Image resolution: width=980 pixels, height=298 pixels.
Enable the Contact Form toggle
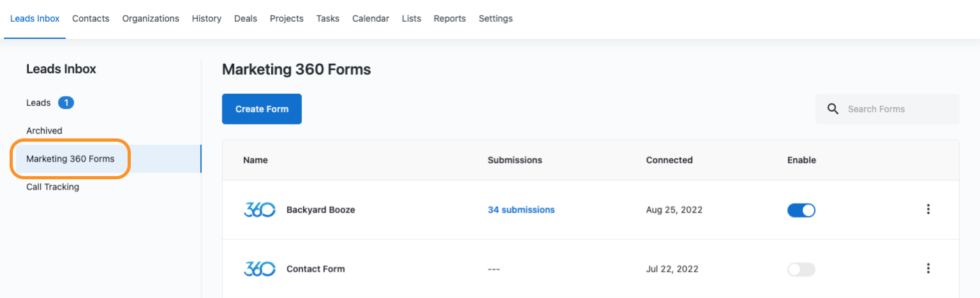801,269
